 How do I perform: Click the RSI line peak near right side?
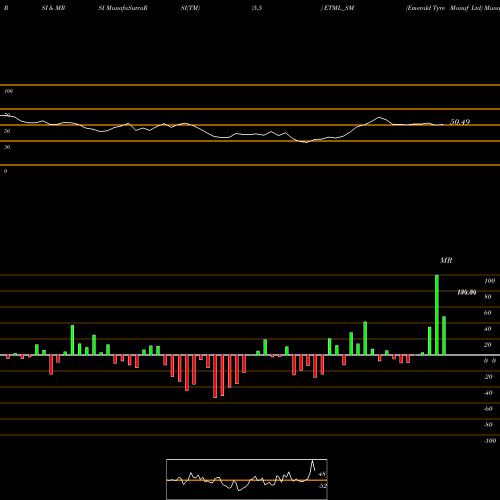coord(379,117)
